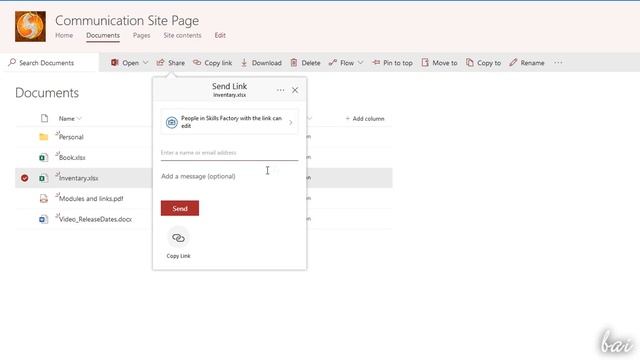
Task: Click Pin to top command
Action: click(x=392, y=63)
